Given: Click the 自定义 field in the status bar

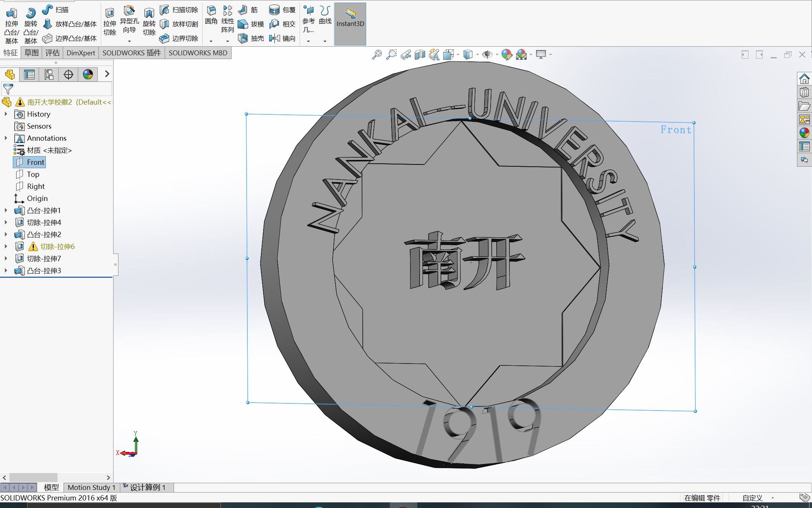Looking at the screenshot, I should (x=751, y=497).
